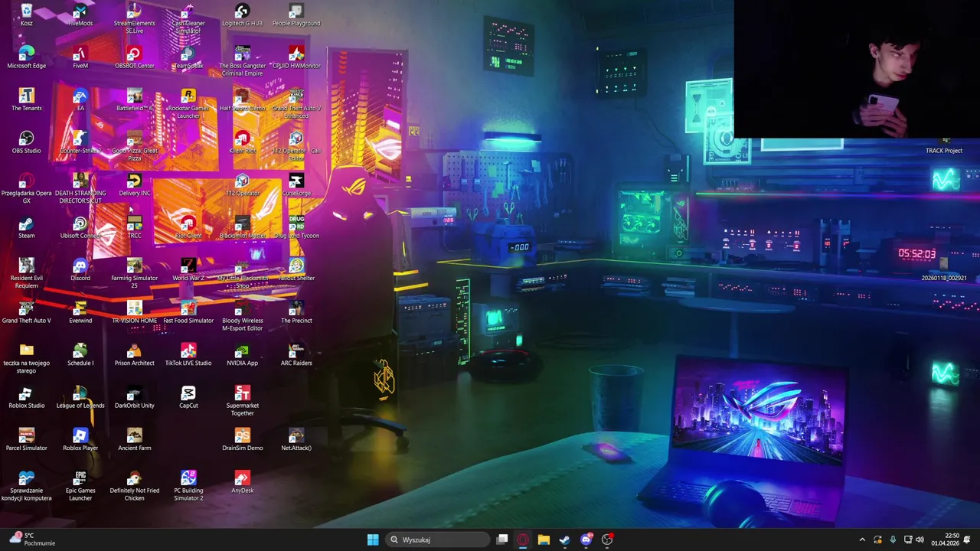Select Delivery INC desktop icon
980x551 pixels.
(x=135, y=184)
